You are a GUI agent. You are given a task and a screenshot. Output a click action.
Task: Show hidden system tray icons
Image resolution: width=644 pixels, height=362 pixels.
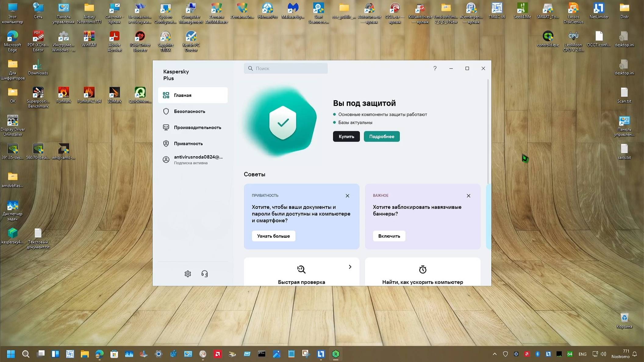pos(495,354)
